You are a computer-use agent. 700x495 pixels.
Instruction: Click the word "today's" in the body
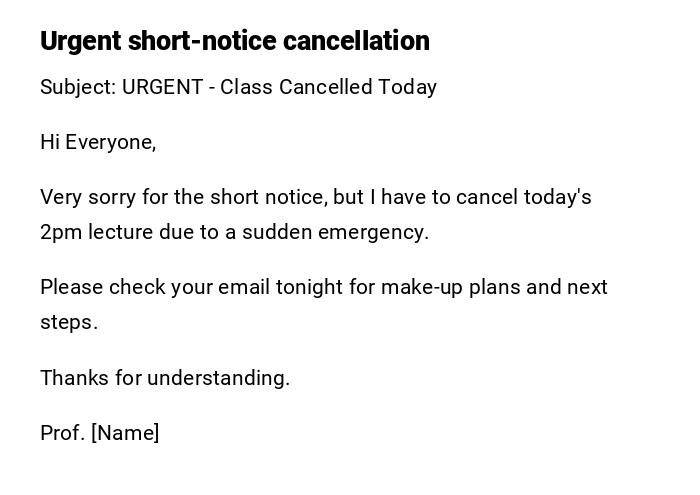556,197
